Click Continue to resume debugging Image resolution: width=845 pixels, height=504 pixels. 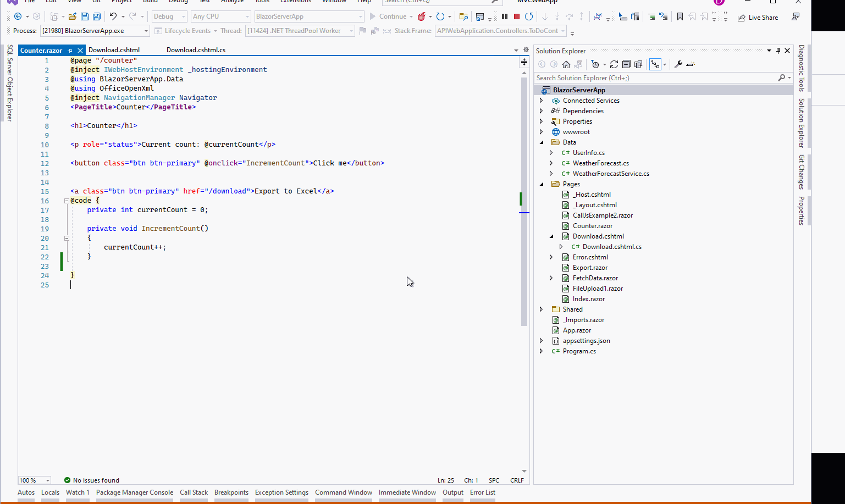(x=388, y=16)
